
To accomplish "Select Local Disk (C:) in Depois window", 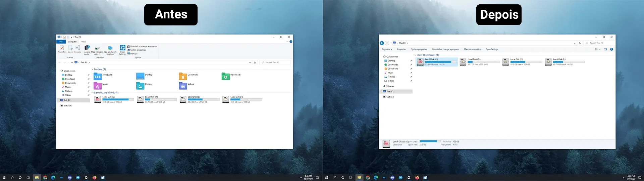I will click(437, 62).
